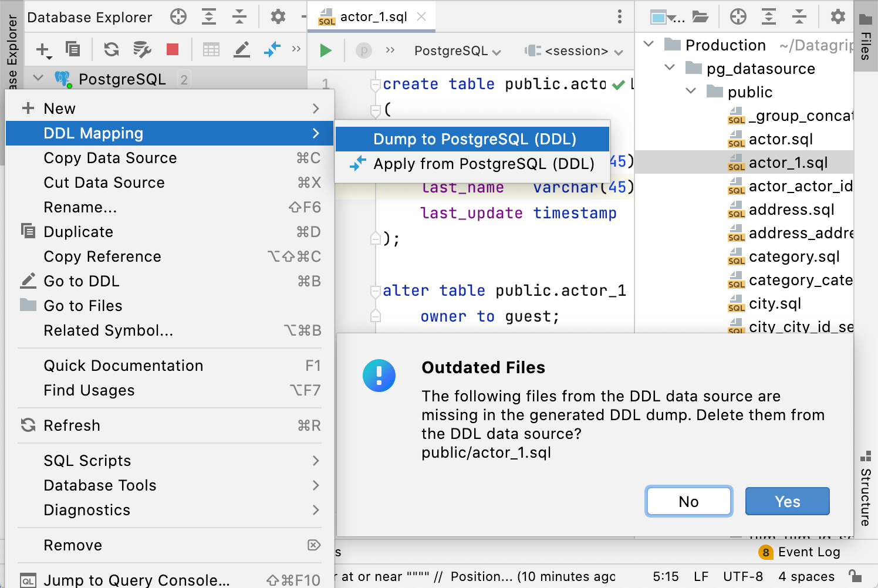
Task: Stop execution using the red square icon
Action: (173, 50)
